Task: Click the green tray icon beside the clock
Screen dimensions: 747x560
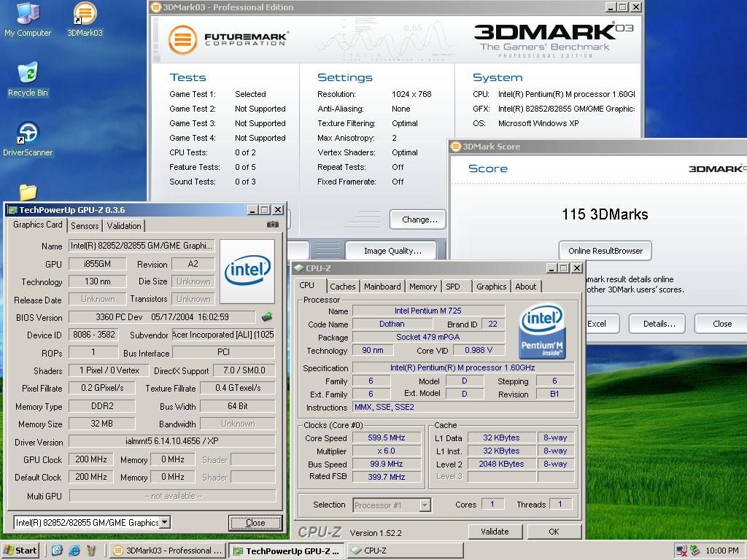Action: point(695,551)
